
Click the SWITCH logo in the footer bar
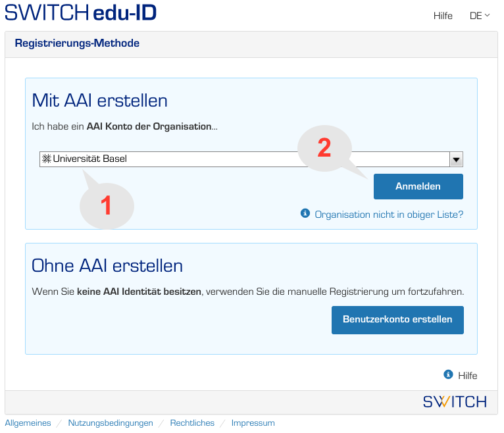[455, 401]
